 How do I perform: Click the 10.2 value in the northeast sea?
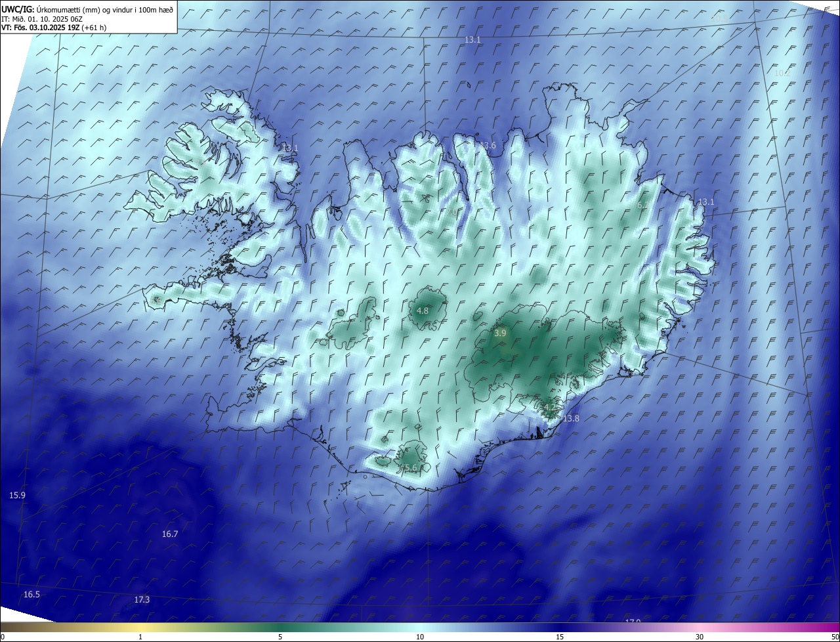tap(782, 73)
